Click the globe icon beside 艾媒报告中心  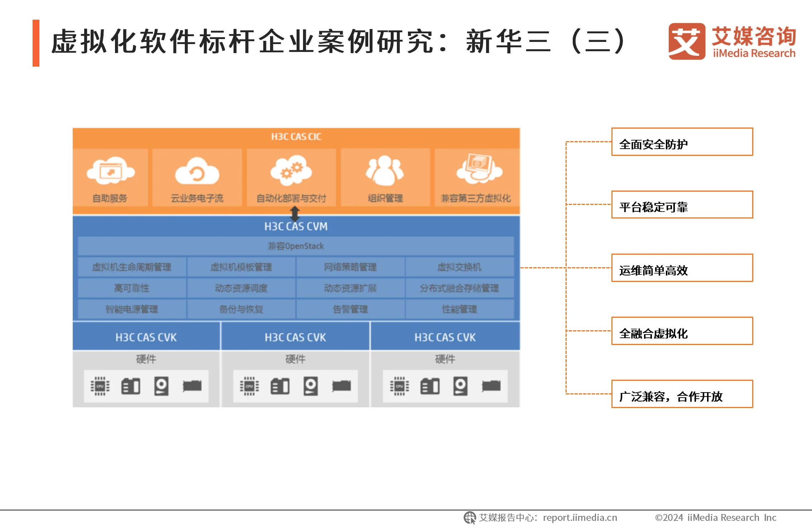470,518
